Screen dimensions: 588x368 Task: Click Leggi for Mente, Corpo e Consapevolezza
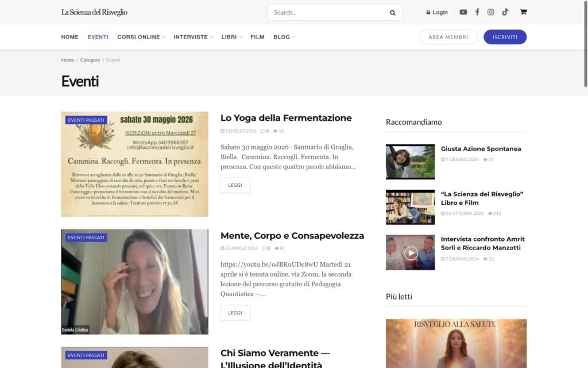(x=235, y=312)
